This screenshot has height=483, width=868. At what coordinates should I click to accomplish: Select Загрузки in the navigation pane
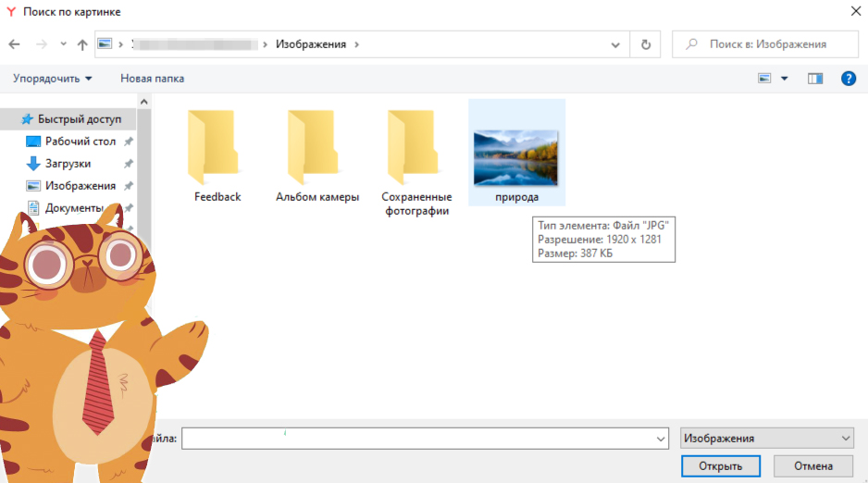click(68, 164)
